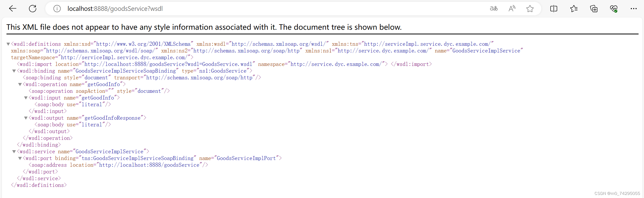
Task: Click soap:body line under wsdl:input
Action: point(73,104)
